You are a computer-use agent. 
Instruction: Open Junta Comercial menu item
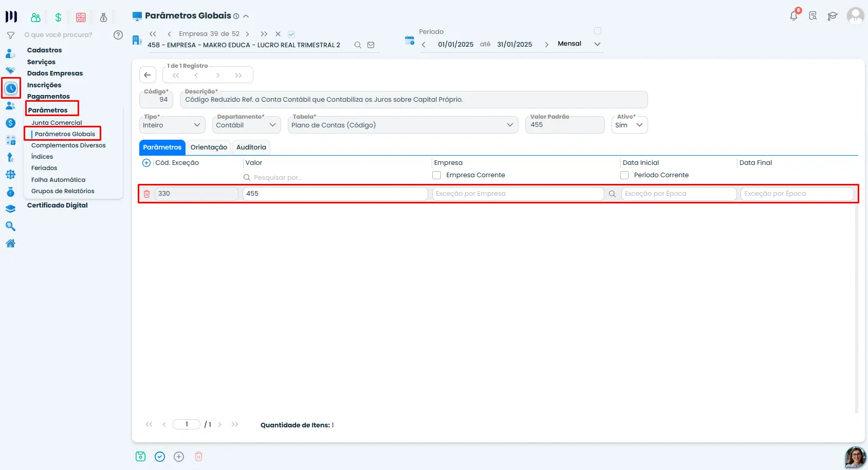tap(57, 123)
